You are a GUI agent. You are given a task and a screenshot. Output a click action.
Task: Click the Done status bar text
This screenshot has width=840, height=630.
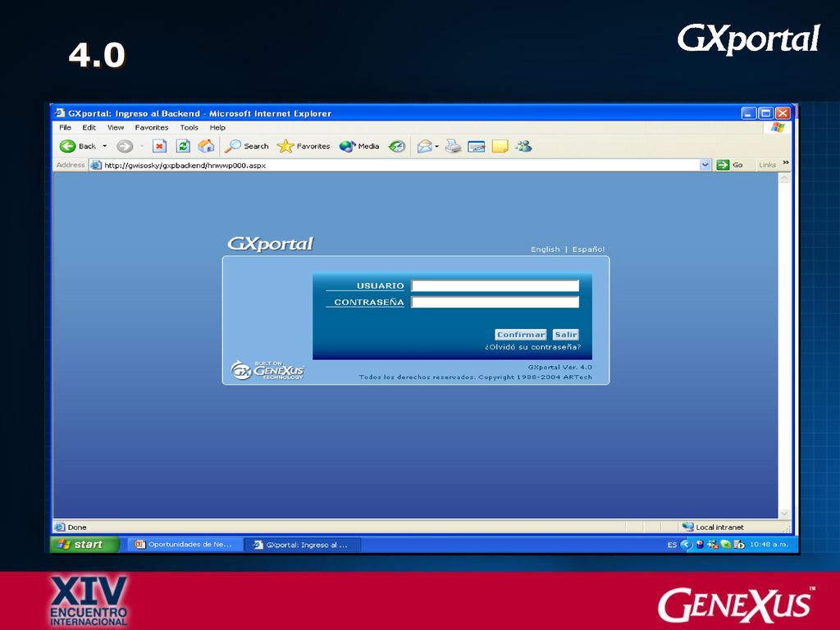pos(77,527)
